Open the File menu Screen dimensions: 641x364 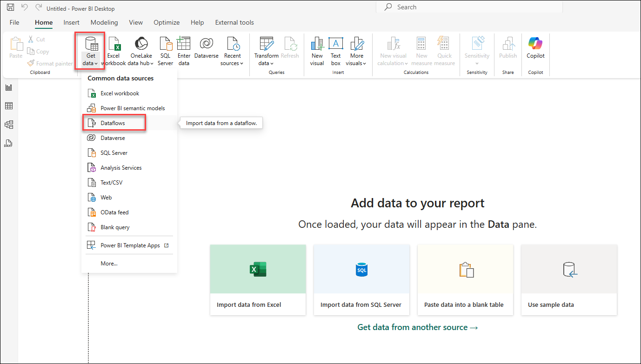pos(14,22)
